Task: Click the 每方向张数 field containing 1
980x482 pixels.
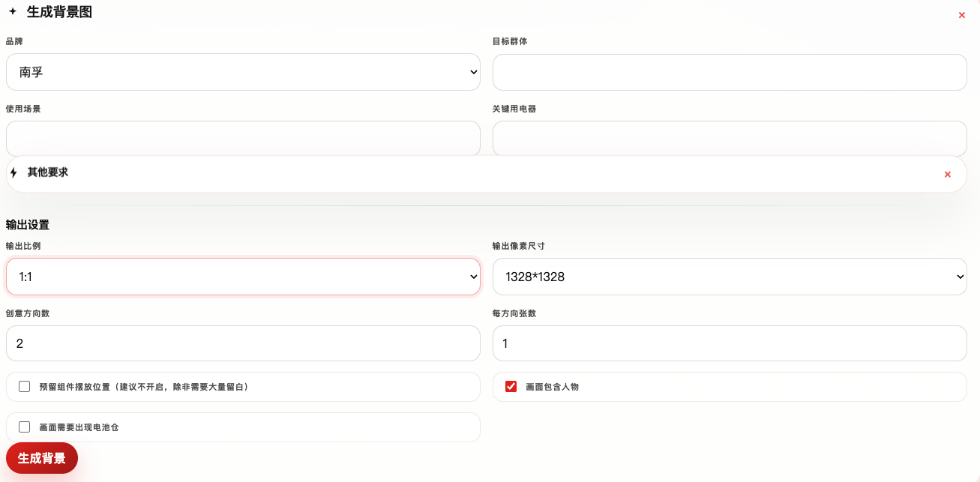Action: coord(730,343)
